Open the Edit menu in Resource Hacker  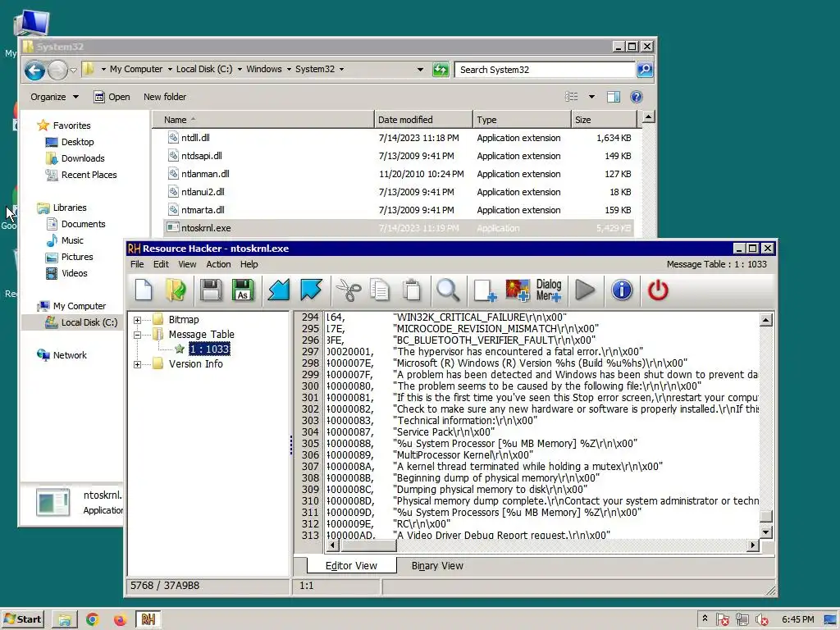161,264
